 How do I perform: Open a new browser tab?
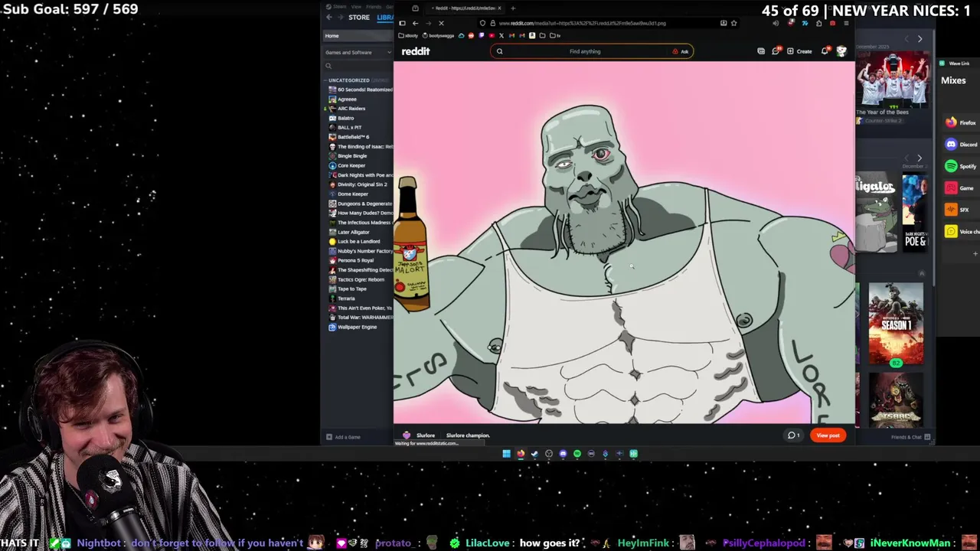click(513, 8)
